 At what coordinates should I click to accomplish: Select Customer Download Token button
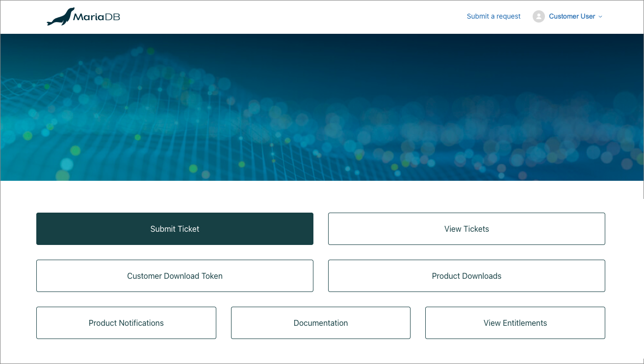pos(175,276)
